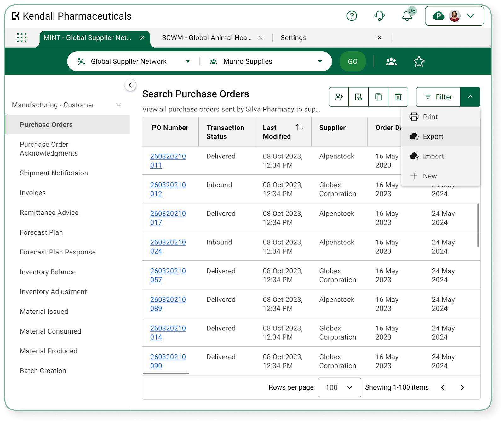Open the Global Supplier Network dropdown
The image size is (504, 423).
(x=134, y=61)
